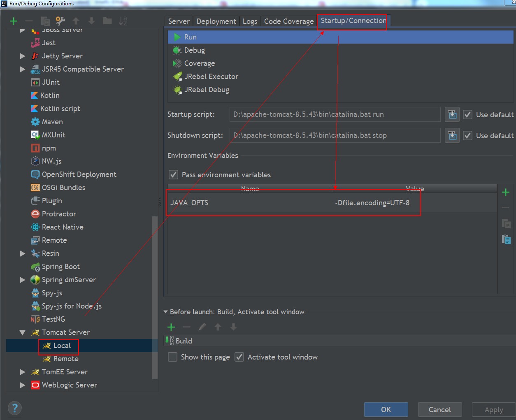
Task: Move configuration up arrow in left toolbar
Action: click(76, 21)
